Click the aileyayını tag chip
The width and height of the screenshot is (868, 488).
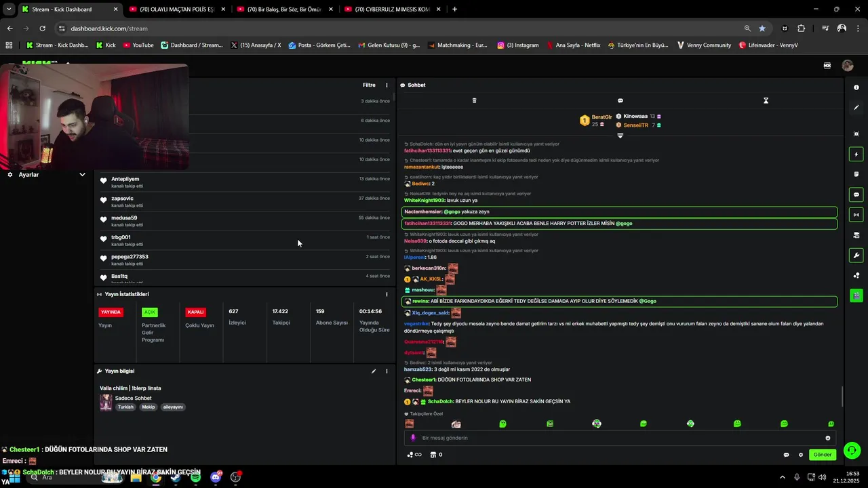click(x=173, y=407)
